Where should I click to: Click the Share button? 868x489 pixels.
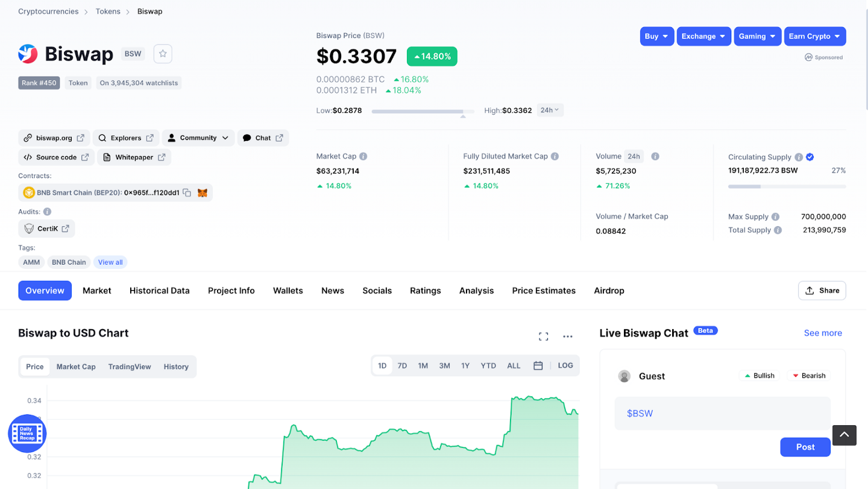click(x=822, y=291)
